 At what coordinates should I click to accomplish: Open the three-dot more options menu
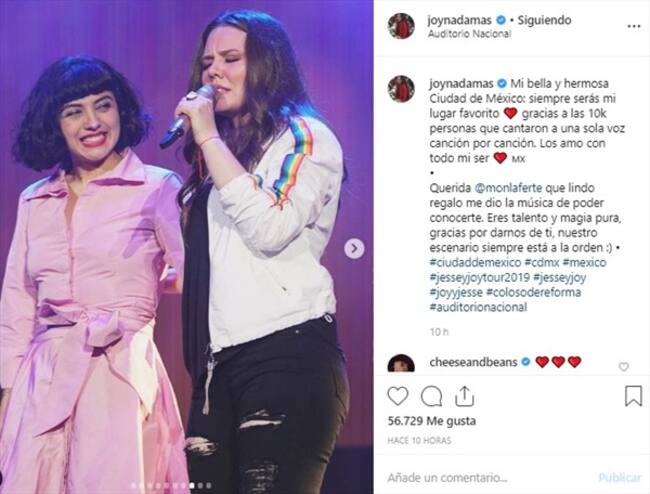coord(634,27)
